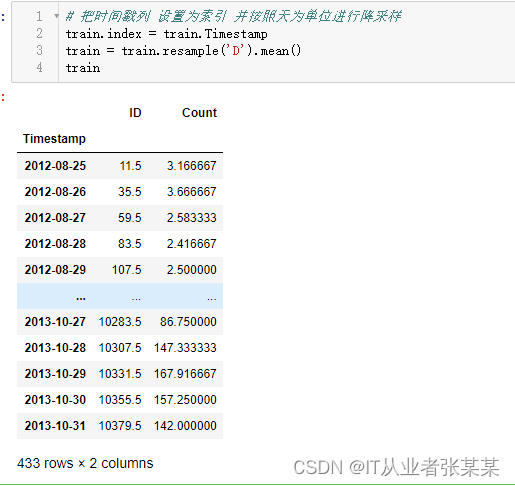The height and width of the screenshot is (486, 515).
Task: Click ID value 10331.5
Action: pyautogui.click(x=120, y=374)
